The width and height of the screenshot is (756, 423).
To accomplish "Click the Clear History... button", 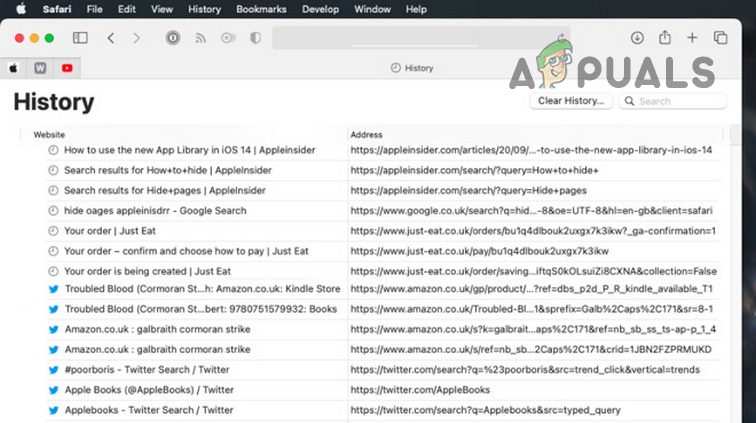I will (571, 101).
